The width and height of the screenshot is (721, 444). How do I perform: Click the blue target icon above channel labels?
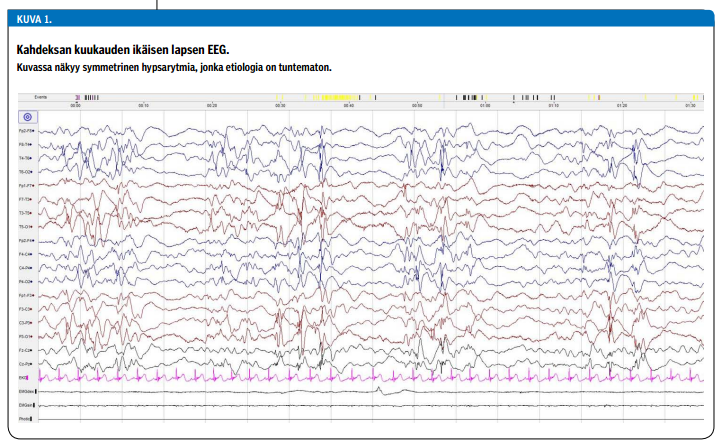27,117
